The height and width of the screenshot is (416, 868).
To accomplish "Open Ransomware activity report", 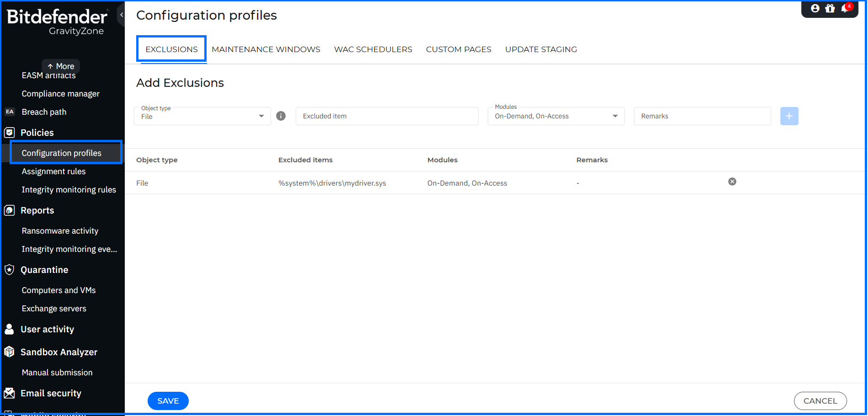I will tap(60, 231).
